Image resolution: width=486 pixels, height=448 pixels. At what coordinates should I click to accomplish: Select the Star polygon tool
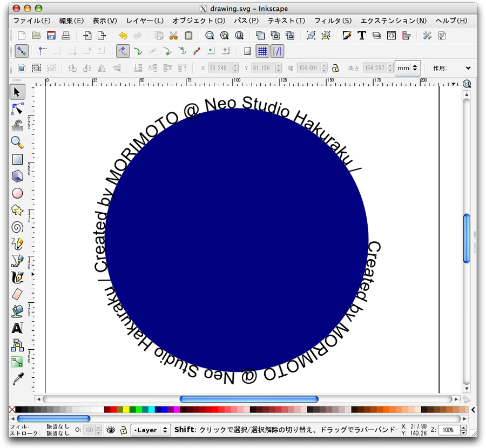point(17,210)
